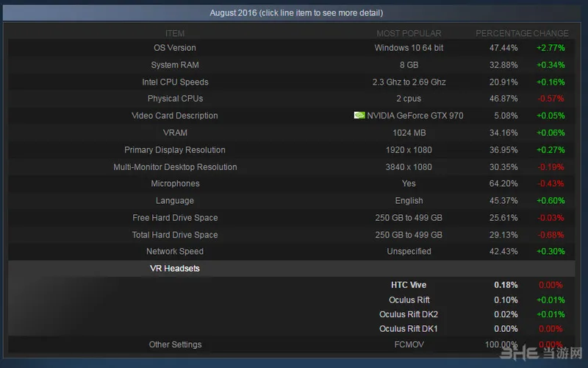This screenshot has width=588, height=368.
Task: Click the HTC Vive entry
Action: [409, 285]
